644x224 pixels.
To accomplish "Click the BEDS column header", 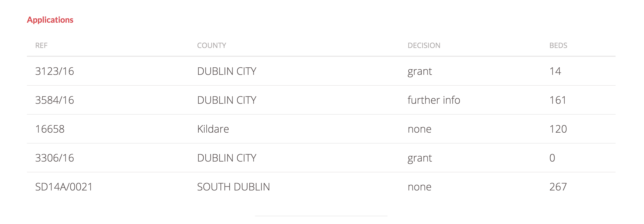I will pos(558,46).
